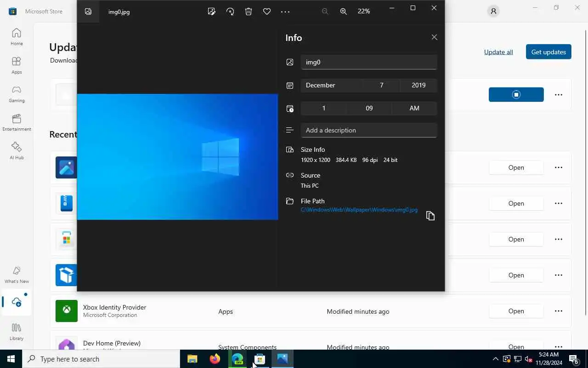This screenshot has width=588, height=368.
Task: Zoom out of the image in Photos
Action: pos(325,11)
